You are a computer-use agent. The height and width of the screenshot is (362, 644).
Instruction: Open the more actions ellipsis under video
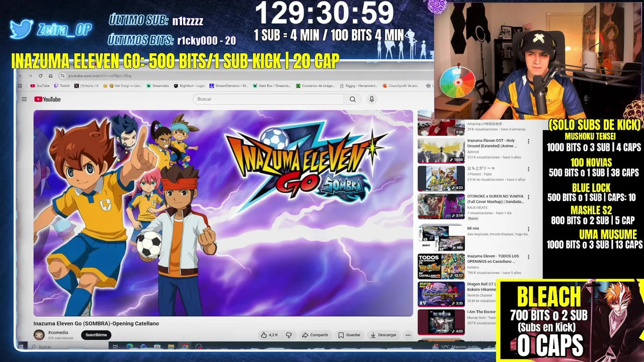point(408,335)
